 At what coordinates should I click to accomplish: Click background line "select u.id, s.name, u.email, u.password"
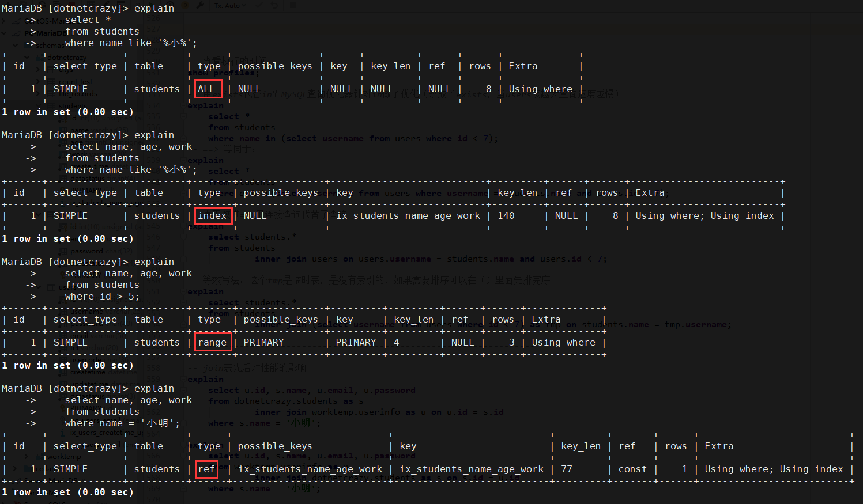312,390
